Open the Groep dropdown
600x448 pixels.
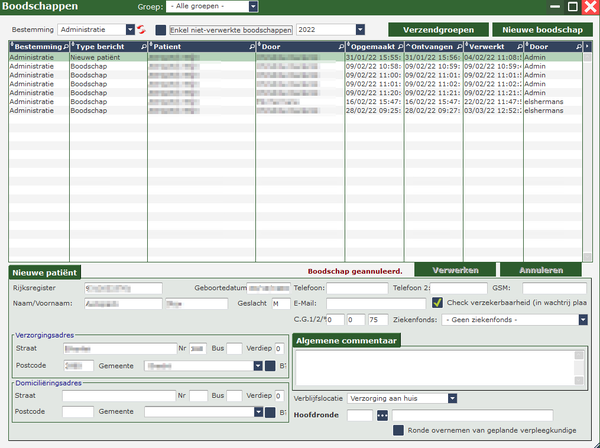(253, 7)
